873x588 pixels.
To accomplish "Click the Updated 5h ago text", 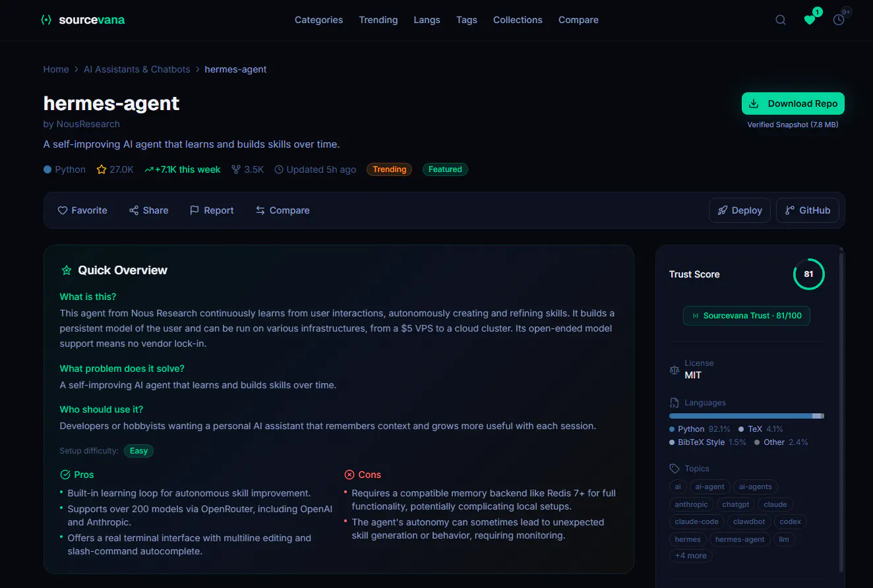I will click(x=315, y=169).
